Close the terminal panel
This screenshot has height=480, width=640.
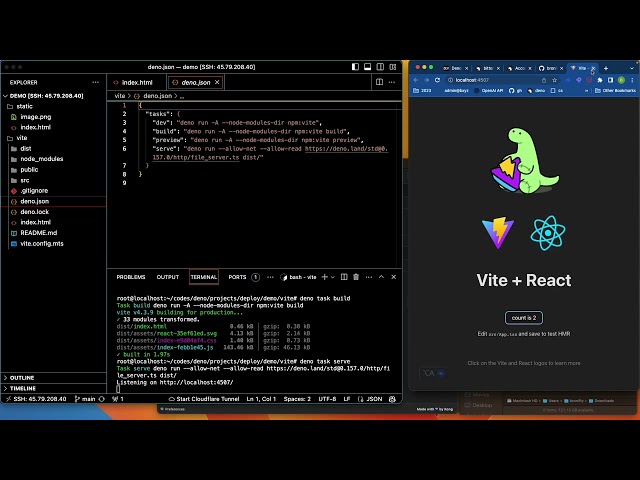pyautogui.click(x=393, y=277)
